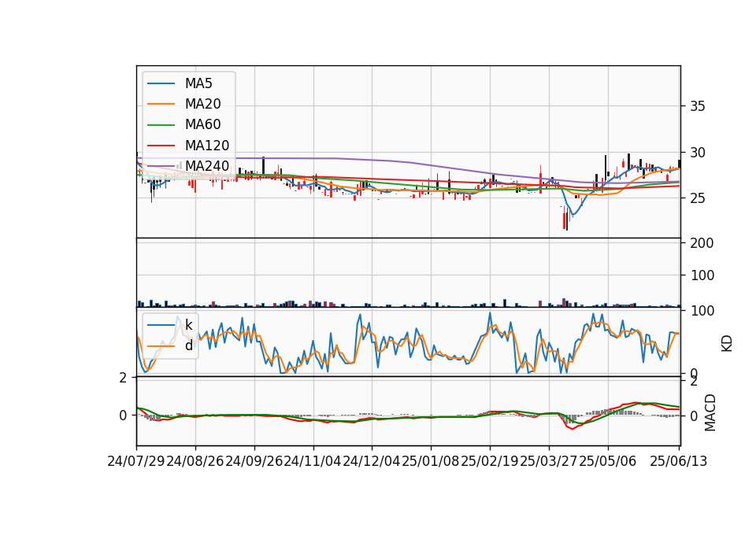Click the 24/11/04 date label
756x543 pixels.
click(313, 462)
